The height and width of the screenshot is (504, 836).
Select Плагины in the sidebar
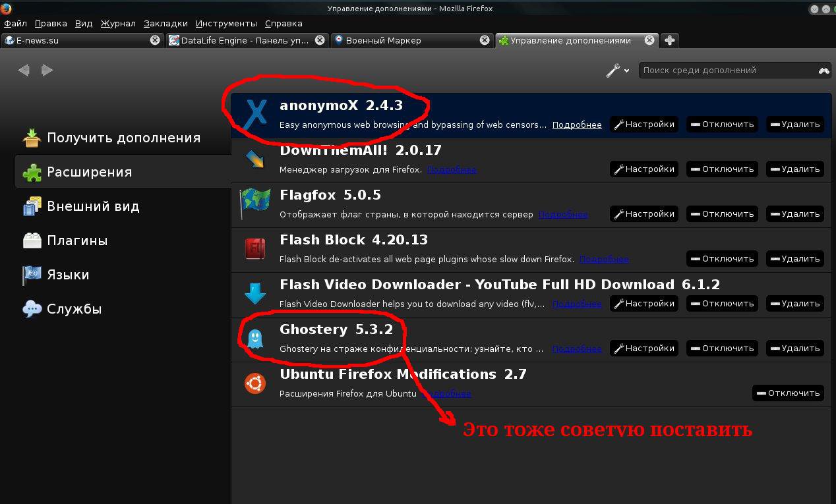click(x=76, y=240)
